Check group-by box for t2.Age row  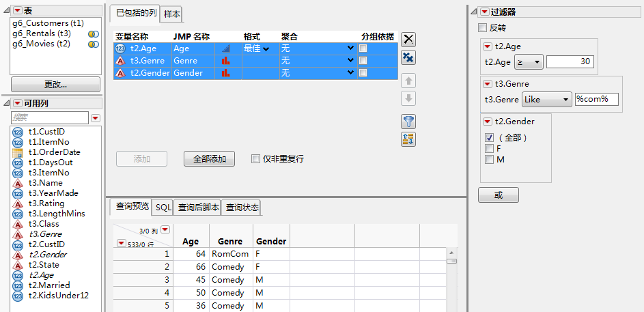coord(363,48)
